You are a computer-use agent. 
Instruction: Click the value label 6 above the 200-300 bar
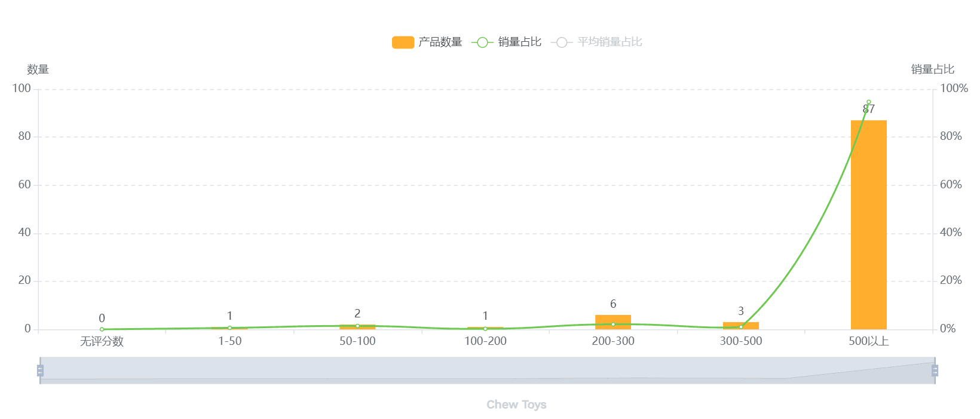[613, 304]
